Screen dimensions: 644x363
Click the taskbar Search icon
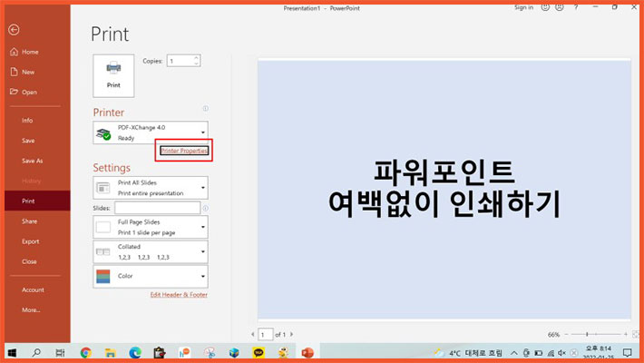tap(36, 353)
